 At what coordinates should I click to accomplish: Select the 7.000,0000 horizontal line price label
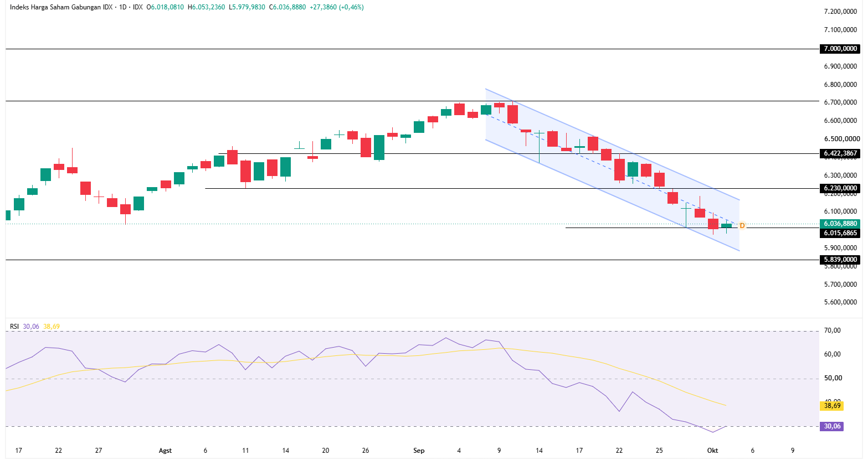[840, 49]
